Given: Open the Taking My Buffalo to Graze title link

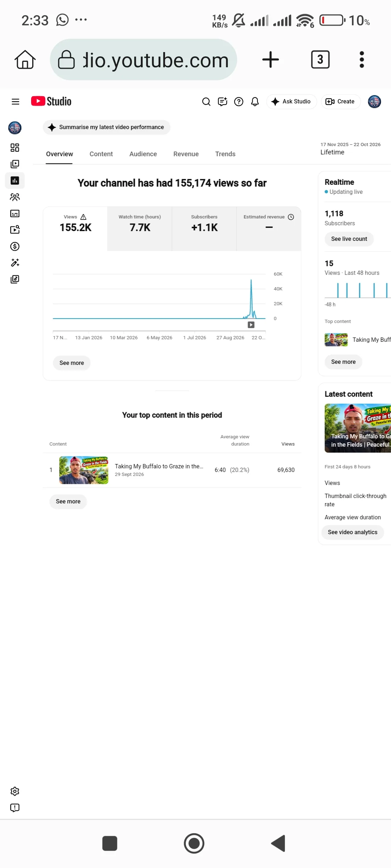Looking at the screenshot, I should click(159, 466).
